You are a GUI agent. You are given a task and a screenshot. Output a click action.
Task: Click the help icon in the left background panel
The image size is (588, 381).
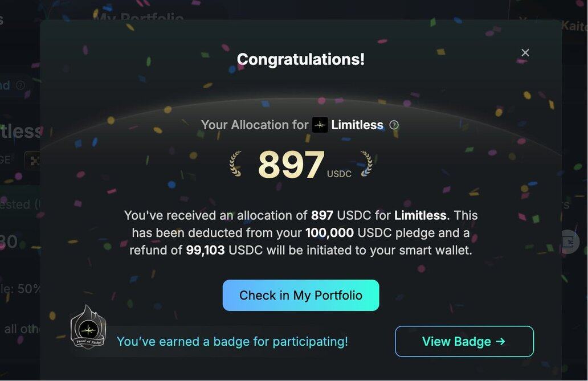click(21, 85)
